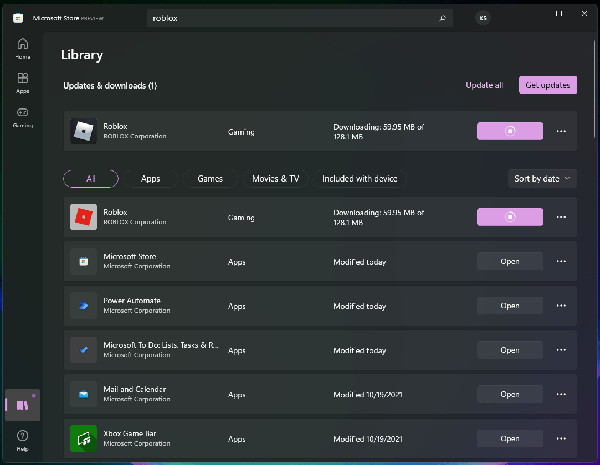Stop Roblox download in library list

pos(510,217)
